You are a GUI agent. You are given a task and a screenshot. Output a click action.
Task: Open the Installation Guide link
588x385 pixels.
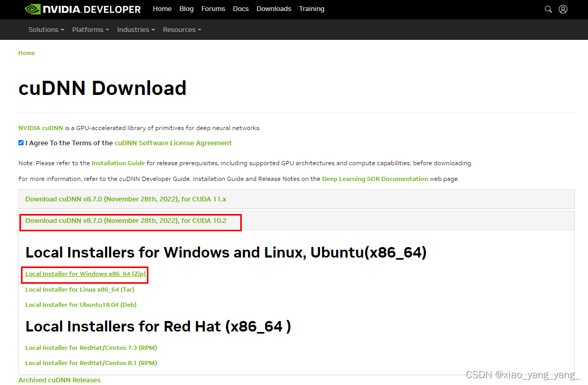[x=118, y=163]
